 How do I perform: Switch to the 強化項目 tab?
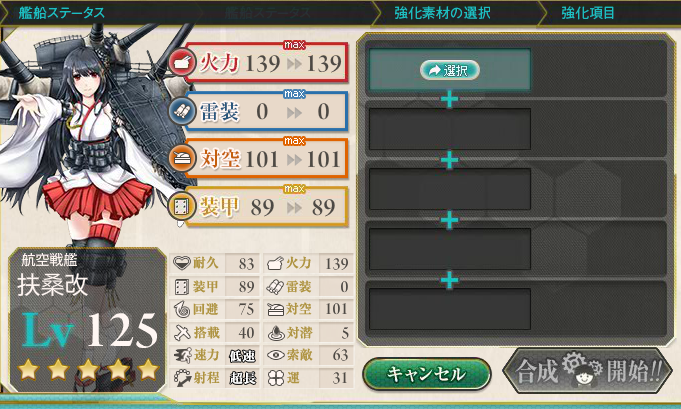point(588,13)
